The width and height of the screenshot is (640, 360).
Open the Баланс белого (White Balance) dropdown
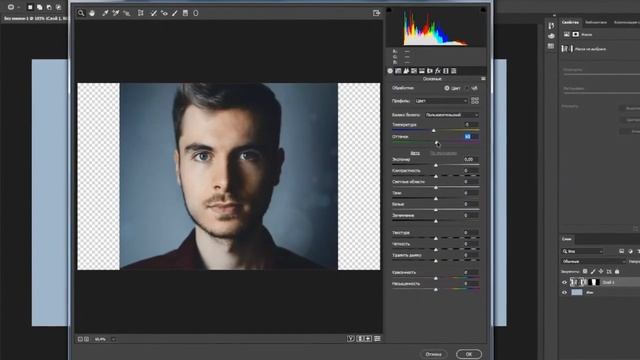(x=451, y=115)
